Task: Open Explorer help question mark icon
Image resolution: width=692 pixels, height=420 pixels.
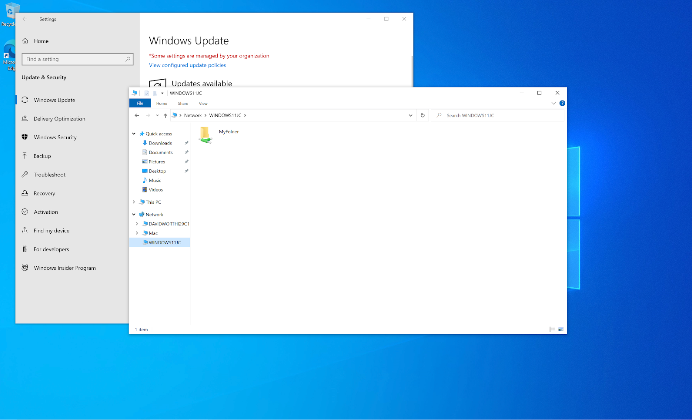Action: (x=562, y=103)
